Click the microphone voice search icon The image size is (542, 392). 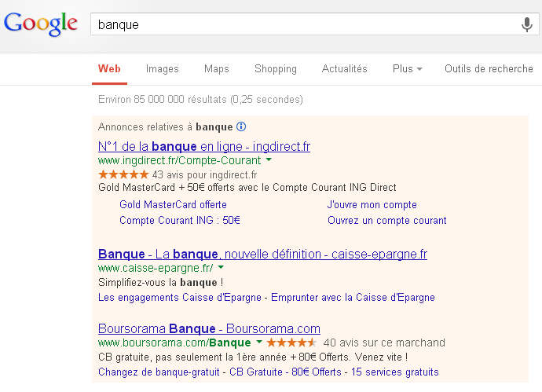[527, 24]
